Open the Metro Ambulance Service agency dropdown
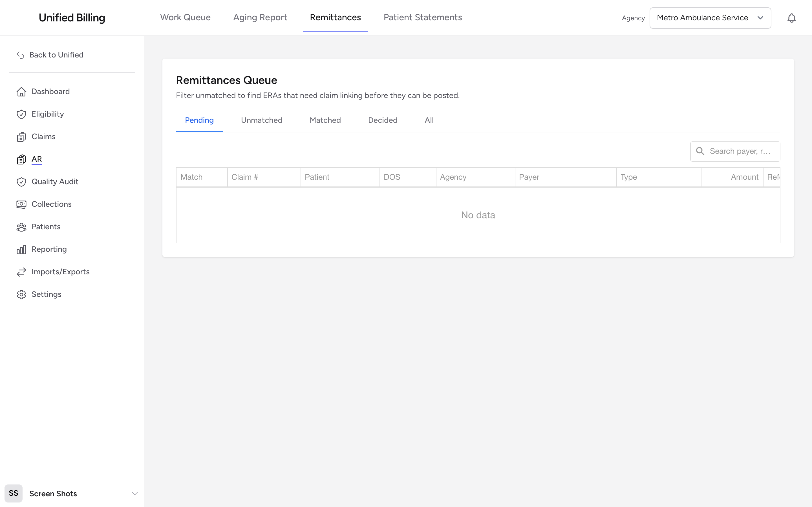 click(x=710, y=18)
